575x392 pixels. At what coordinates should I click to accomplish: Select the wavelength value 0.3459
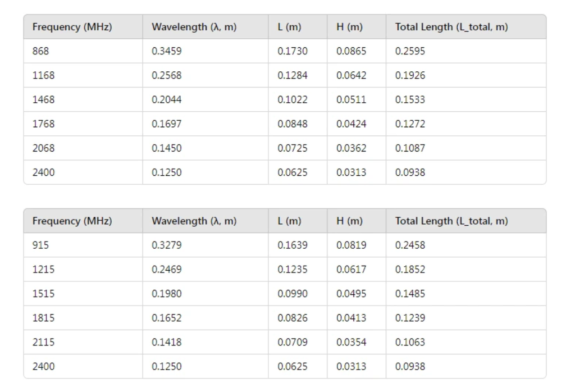[x=167, y=51]
